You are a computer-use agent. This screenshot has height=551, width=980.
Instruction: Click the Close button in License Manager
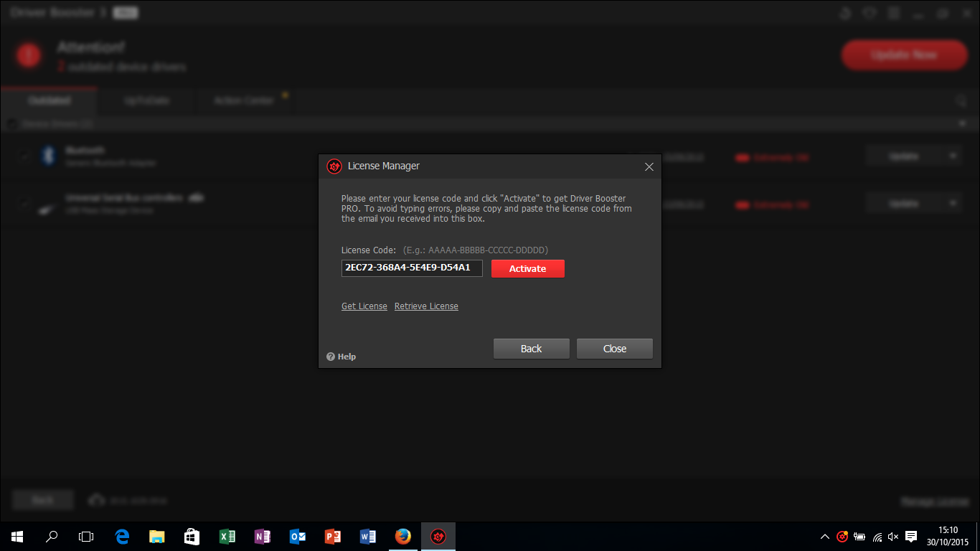[x=615, y=349]
